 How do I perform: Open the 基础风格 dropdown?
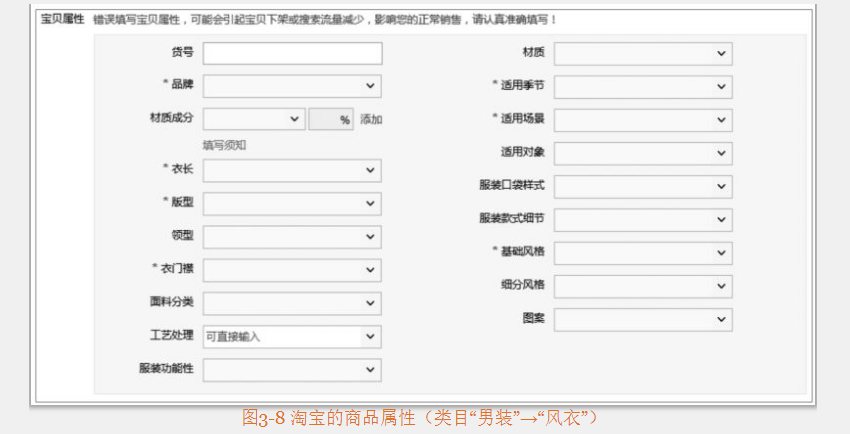click(643, 252)
